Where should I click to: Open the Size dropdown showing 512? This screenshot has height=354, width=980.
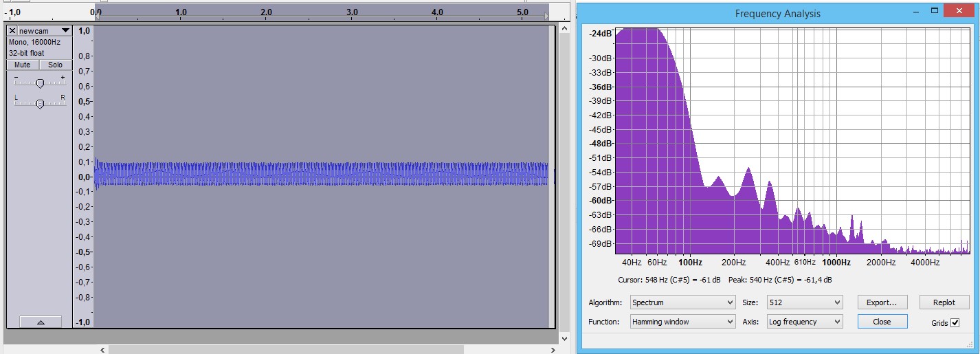(x=805, y=302)
